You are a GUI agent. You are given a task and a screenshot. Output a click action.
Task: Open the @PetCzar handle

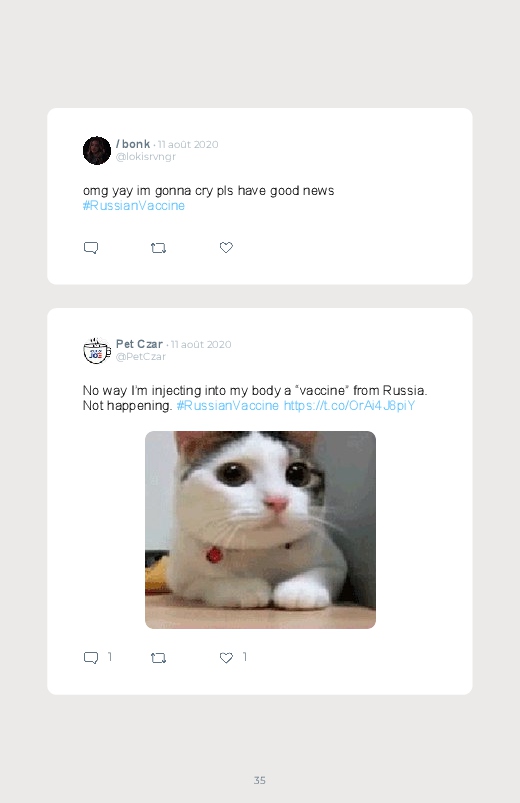click(x=141, y=357)
